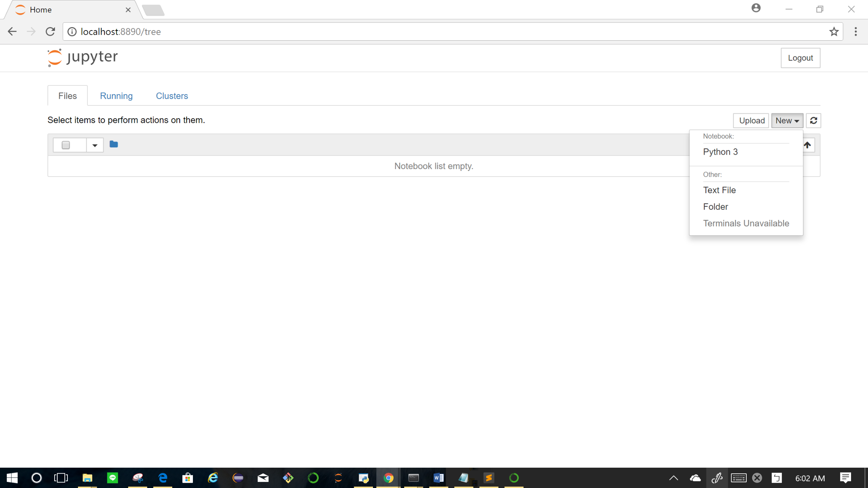Switch to the Running tab

click(116, 96)
